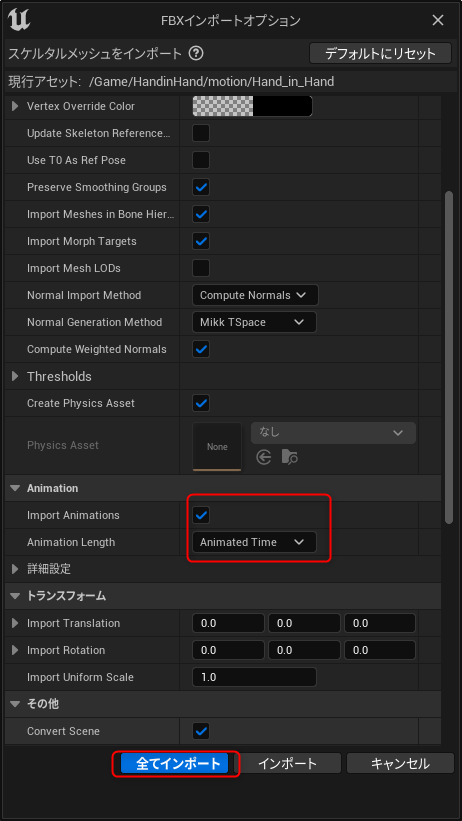Click the 全てインポート button
This screenshot has height=821, width=462.
tap(174, 763)
